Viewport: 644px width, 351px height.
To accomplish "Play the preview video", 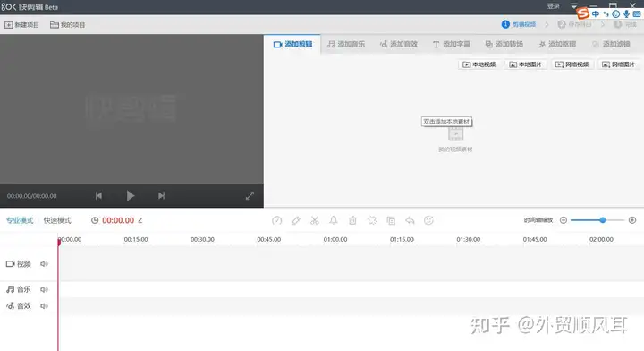I will point(131,196).
